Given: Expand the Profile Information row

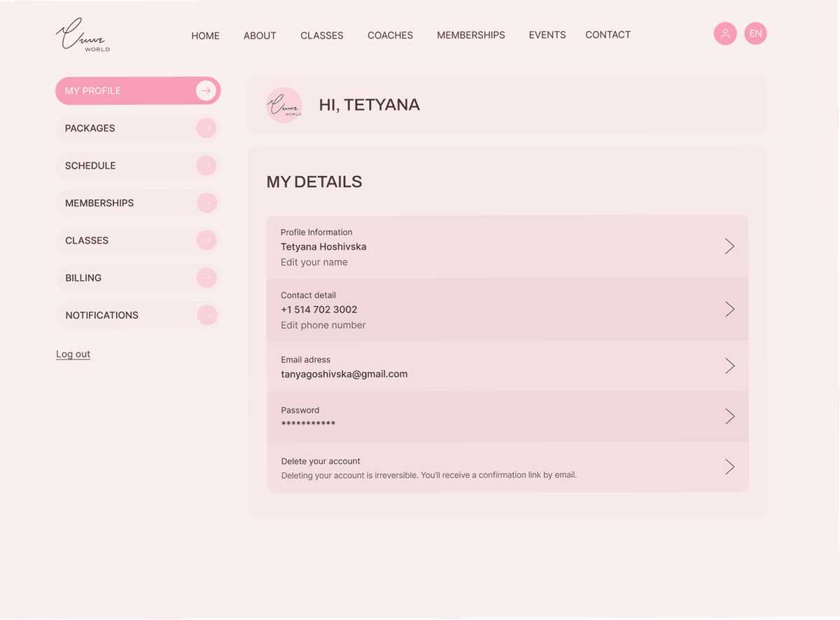Looking at the screenshot, I should (729, 246).
